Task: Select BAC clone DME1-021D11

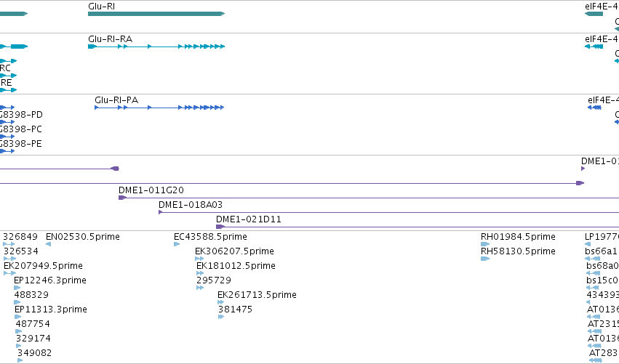Action: pos(418,227)
